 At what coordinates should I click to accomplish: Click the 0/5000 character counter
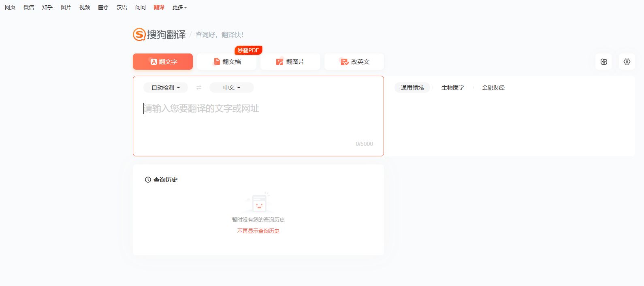point(365,144)
